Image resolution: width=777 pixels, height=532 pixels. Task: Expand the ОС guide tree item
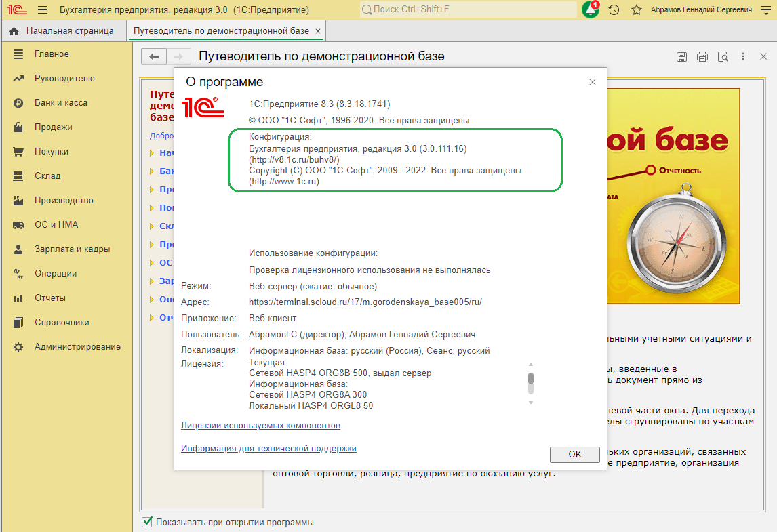[152, 263]
